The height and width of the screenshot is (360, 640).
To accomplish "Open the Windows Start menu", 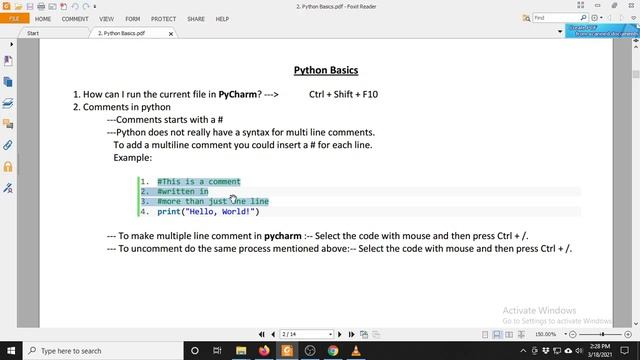I will coord(11,351).
